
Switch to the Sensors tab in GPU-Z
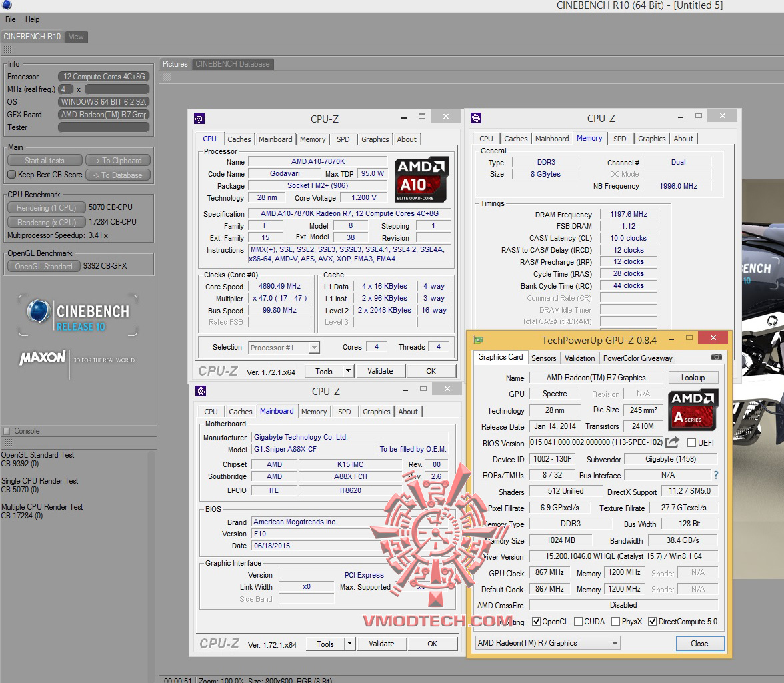point(543,358)
